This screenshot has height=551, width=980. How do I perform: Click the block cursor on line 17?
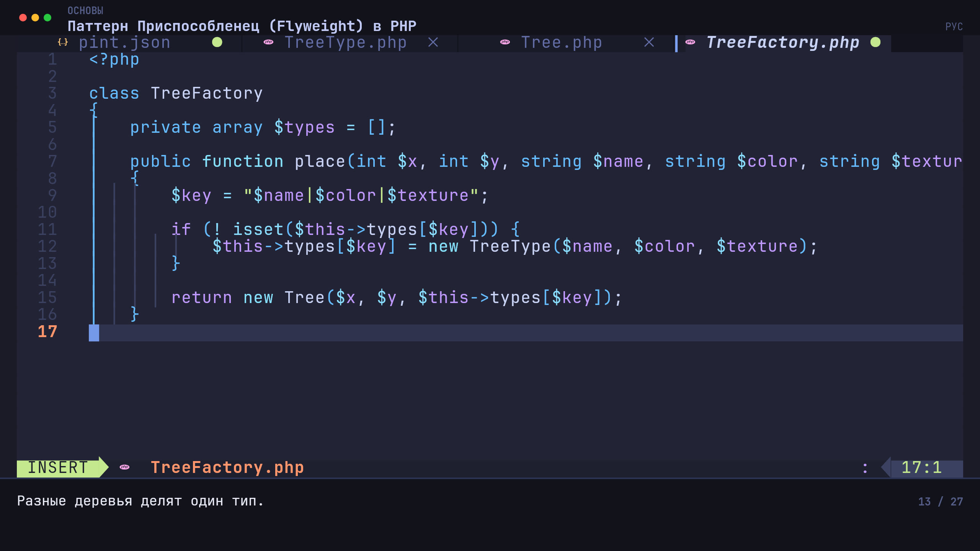click(94, 333)
